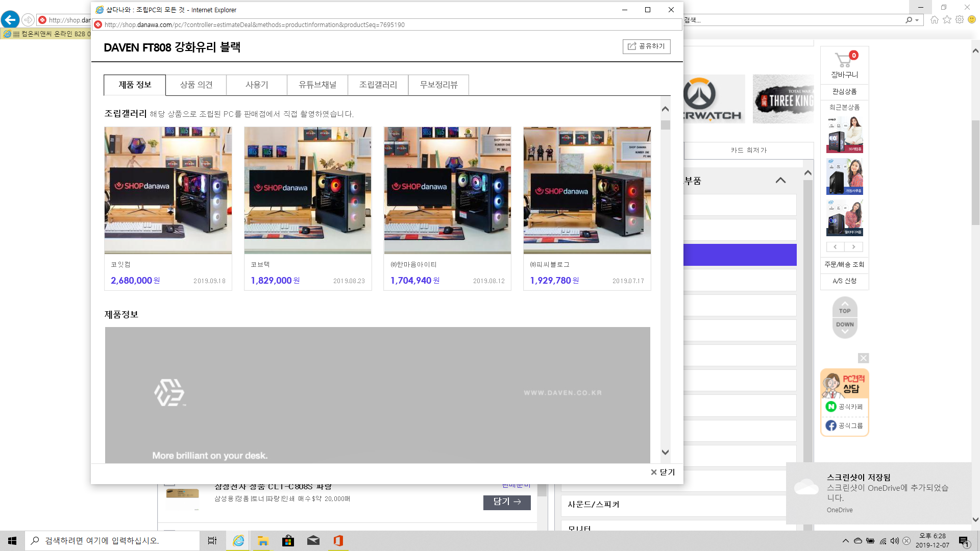Open the Facebook 공식그룹 link
980x551 pixels.
tap(845, 425)
